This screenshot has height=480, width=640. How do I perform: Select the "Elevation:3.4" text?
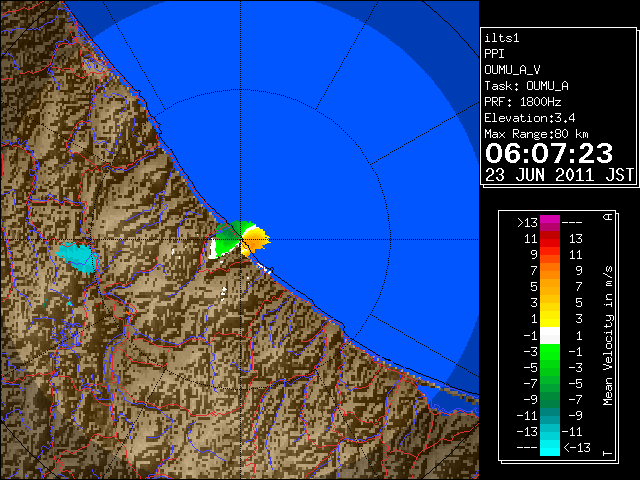tap(530, 118)
